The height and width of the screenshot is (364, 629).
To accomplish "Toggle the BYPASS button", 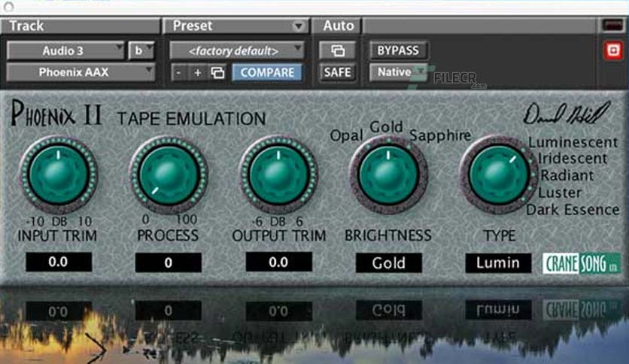I will coord(398,50).
